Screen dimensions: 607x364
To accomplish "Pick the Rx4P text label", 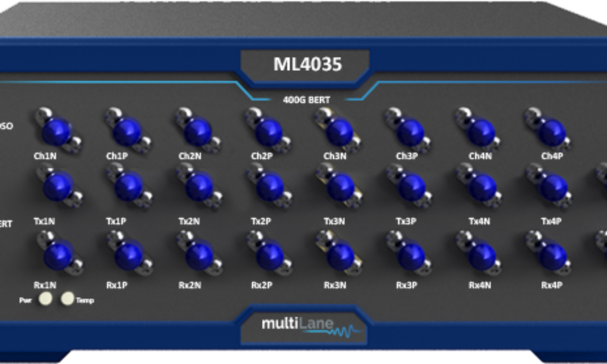I will [x=552, y=285].
